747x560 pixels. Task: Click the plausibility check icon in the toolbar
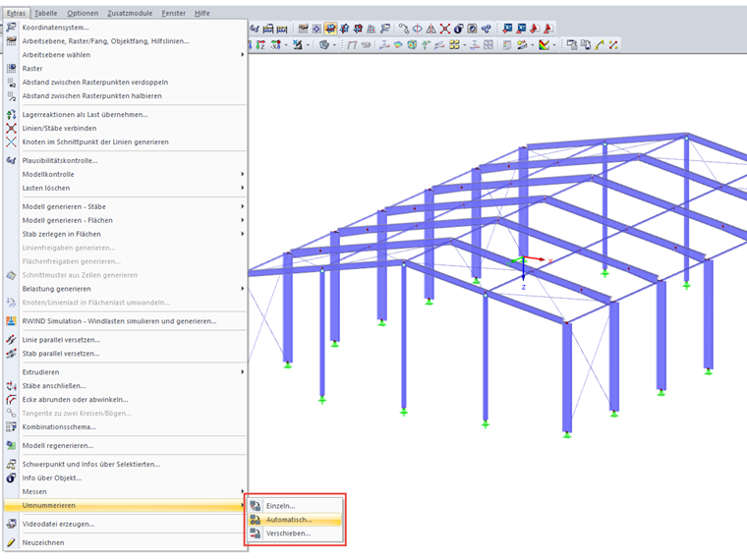point(255,28)
